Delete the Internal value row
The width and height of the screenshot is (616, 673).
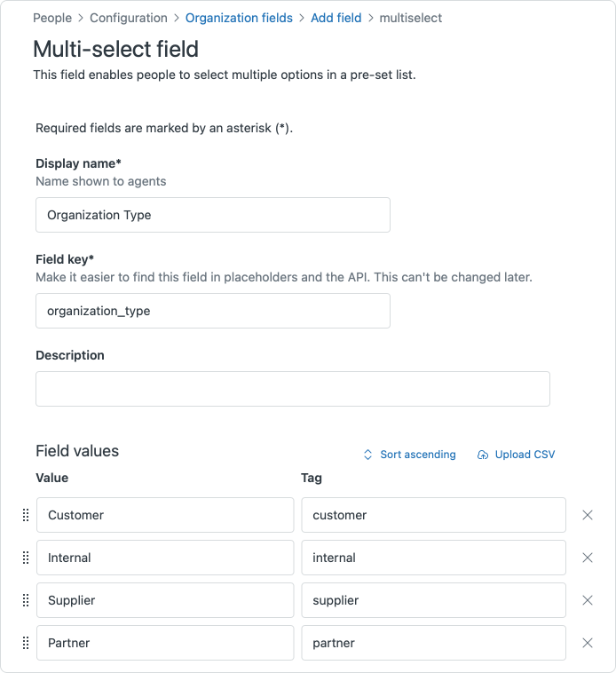(587, 558)
